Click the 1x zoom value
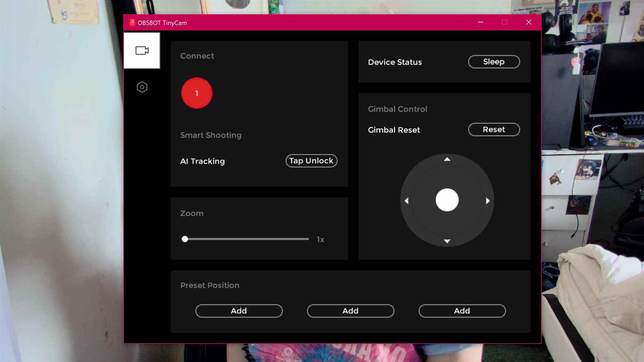Image resolution: width=644 pixels, height=362 pixels. 320,240
